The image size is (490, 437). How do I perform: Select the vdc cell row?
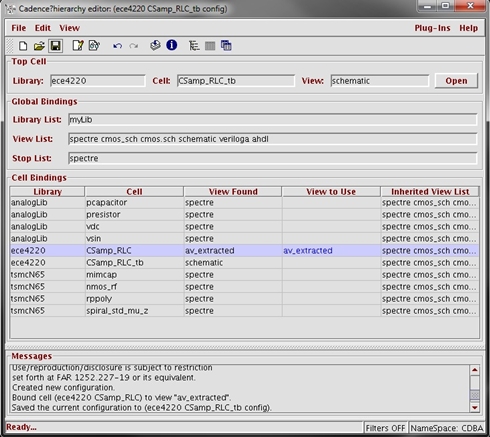coord(244,227)
